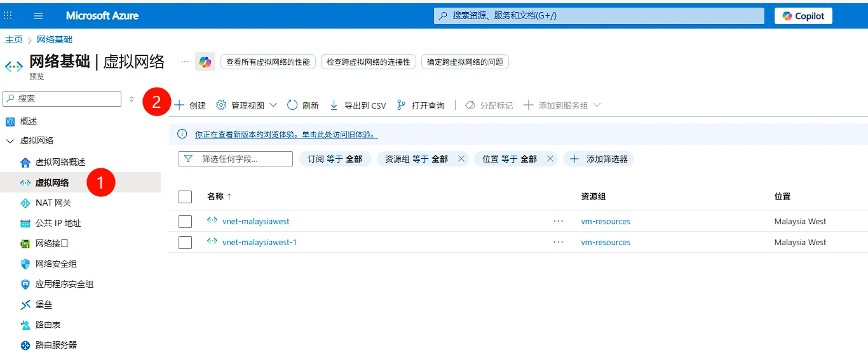The image size is (868, 357).
Task: Click Malaysia West in vnet-malaysiawest row
Action: (801, 222)
